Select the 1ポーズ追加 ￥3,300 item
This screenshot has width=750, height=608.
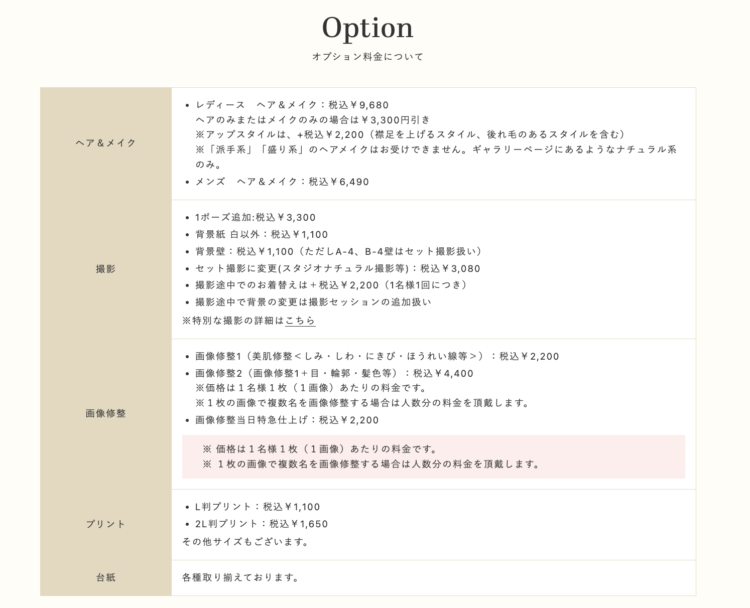[x=255, y=217]
